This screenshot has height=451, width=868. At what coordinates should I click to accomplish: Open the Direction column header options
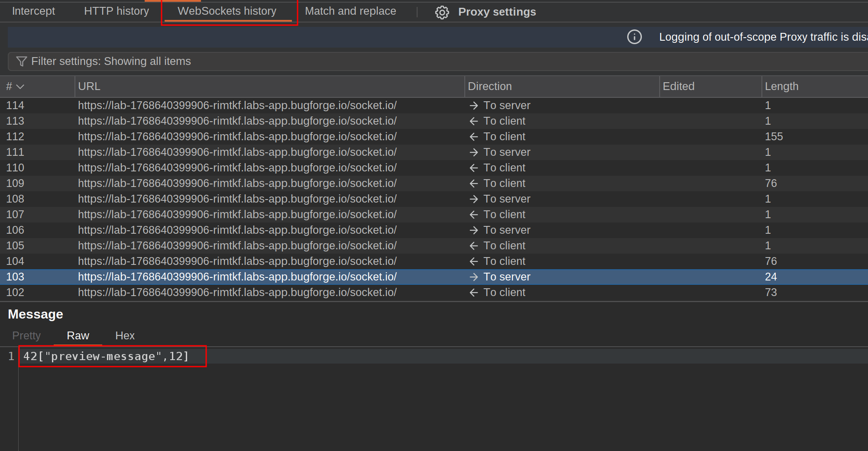tap(489, 86)
